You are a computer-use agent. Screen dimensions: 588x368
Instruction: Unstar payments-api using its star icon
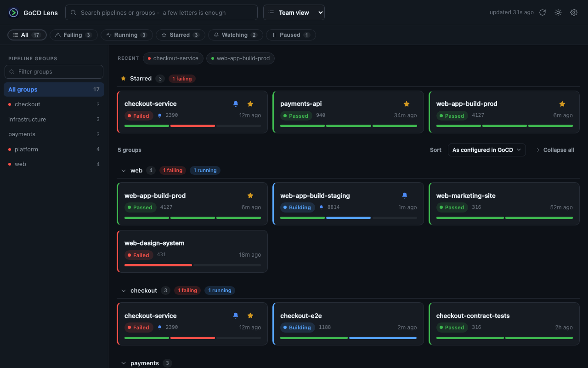tap(407, 104)
